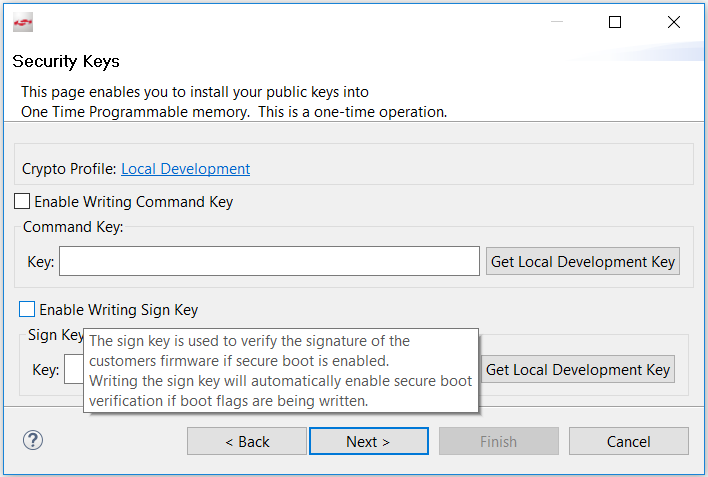The height and width of the screenshot is (477, 708).
Task: Focus the Sign Key input field
Action: (x=73, y=370)
